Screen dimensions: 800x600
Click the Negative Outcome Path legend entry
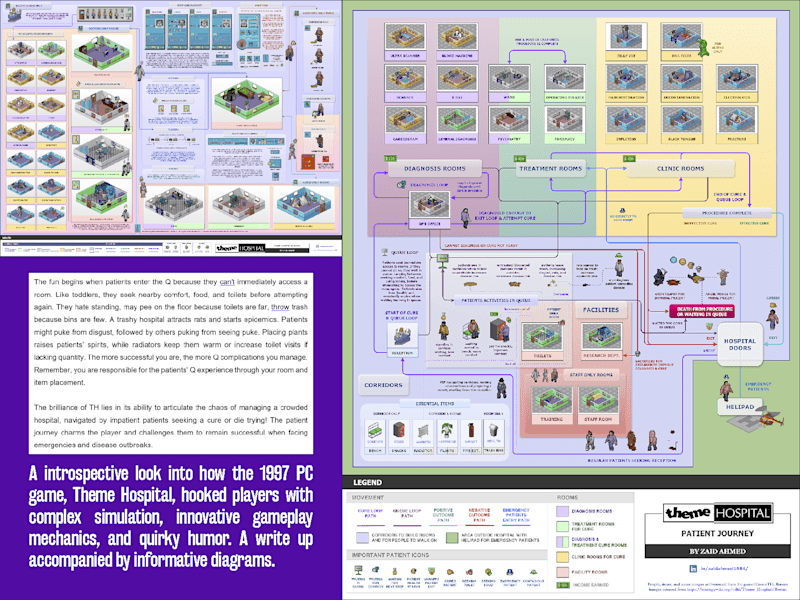(x=479, y=515)
